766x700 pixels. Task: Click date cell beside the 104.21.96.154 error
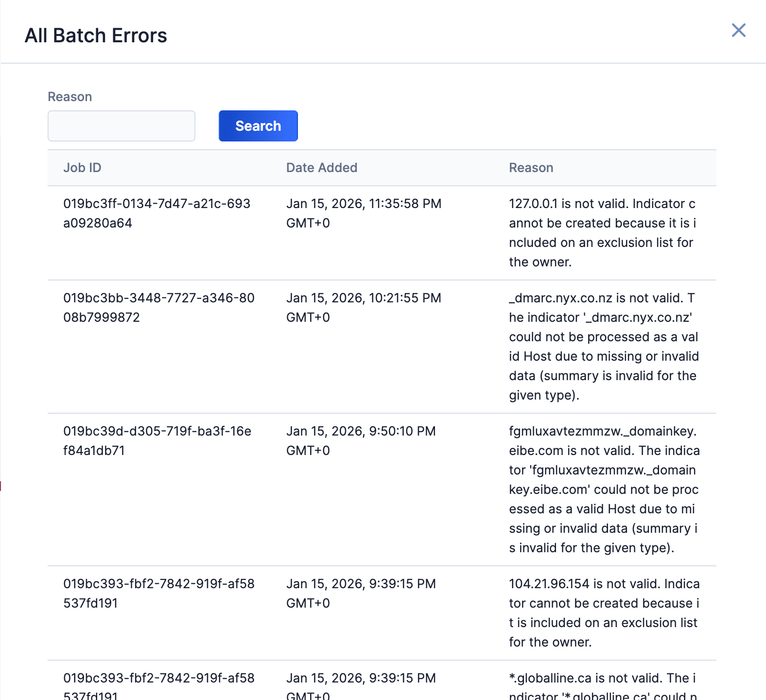[x=361, y=594]
